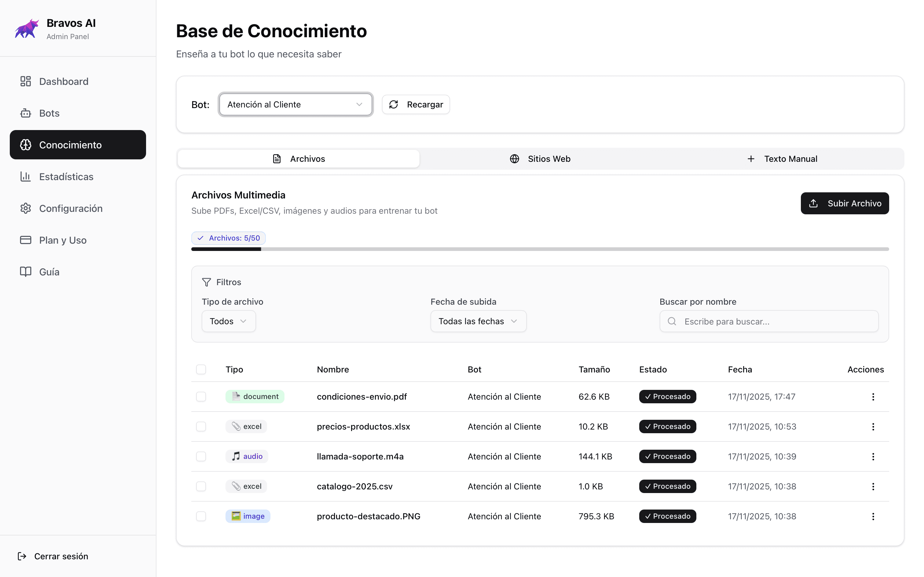Expand the Tipo de archivo filter
The width and height of the screenshot is (924, 577).
(228, 321)
